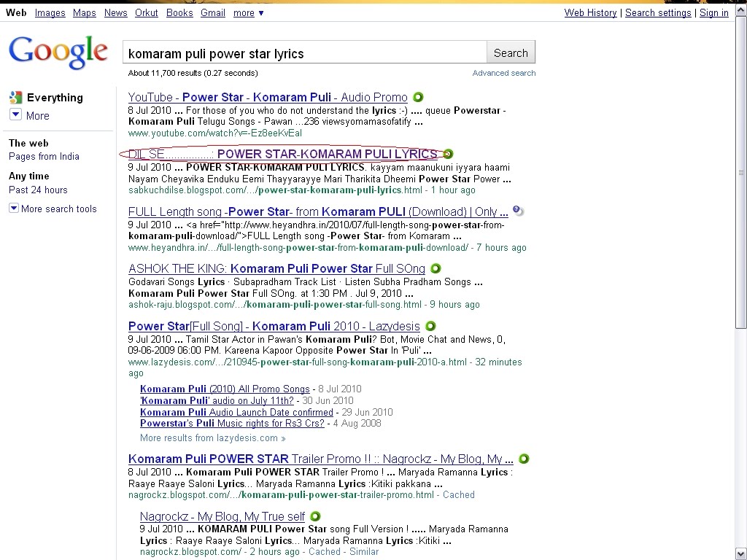The height and width of the screenshot is (560, 747).
Task: Click 'The web' heading in sidebar
Action: point(28,143)
